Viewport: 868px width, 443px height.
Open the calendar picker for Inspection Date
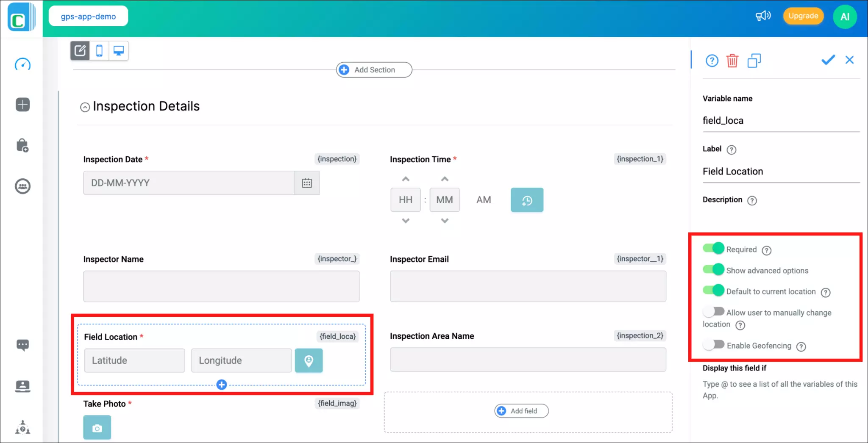(306, 183)
